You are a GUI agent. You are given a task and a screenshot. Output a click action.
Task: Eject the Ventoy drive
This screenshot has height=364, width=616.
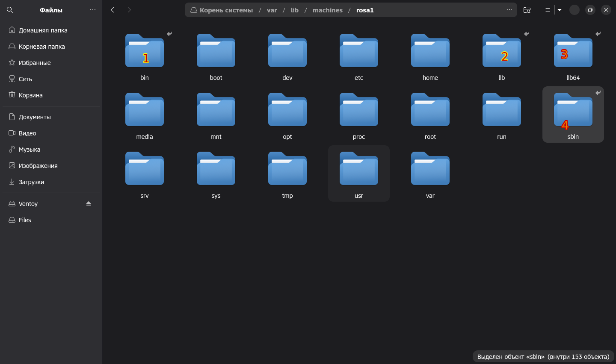click(x=89, y=204)
